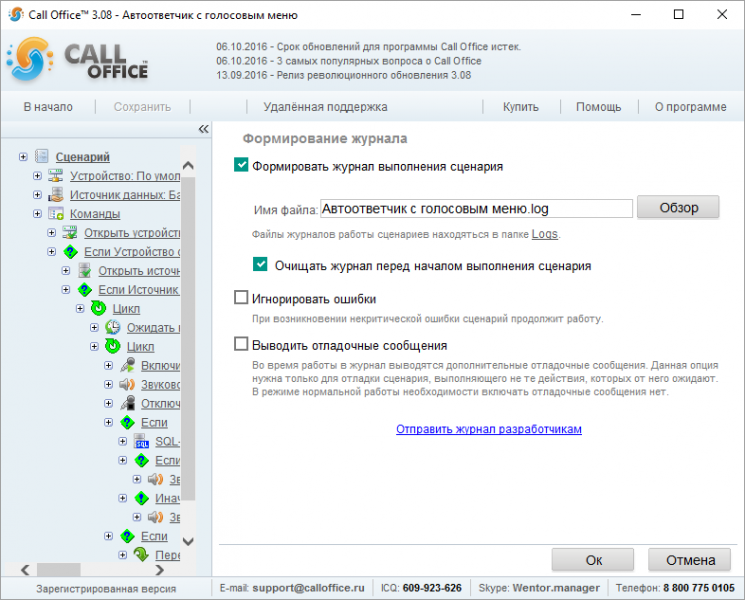Open Удалённая поддержка menu item

pyautogui.click(x=325, y=107)
